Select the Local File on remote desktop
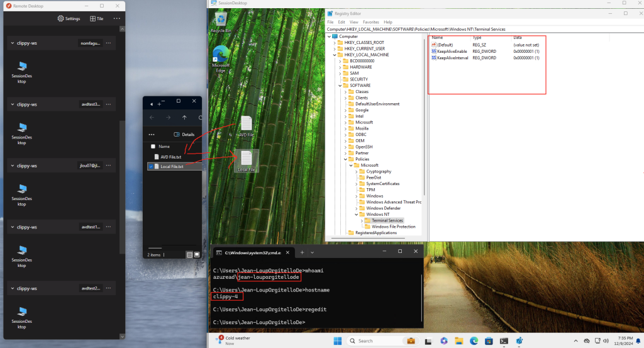 247,161
